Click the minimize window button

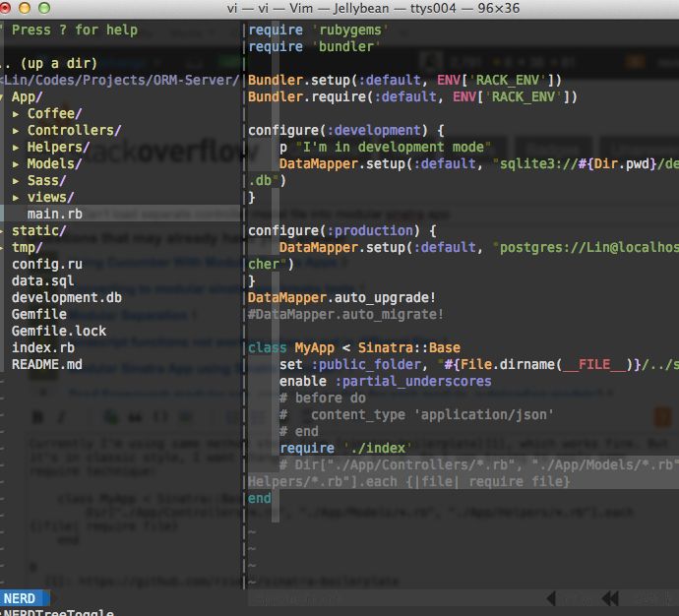(25, 8)
